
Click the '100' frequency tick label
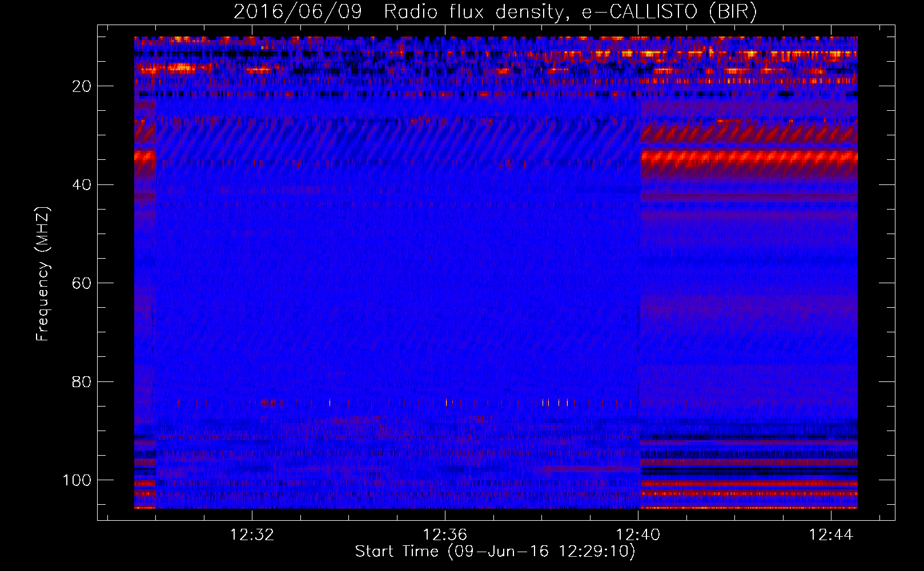(77, 480)
